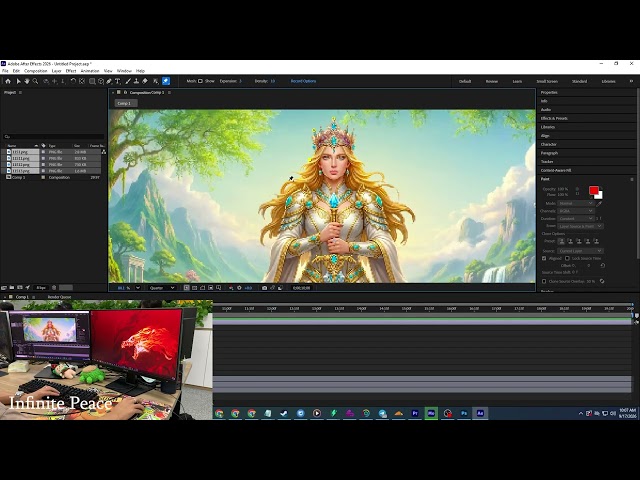
Task: Select the Brush tool
Action: (128, 81)
